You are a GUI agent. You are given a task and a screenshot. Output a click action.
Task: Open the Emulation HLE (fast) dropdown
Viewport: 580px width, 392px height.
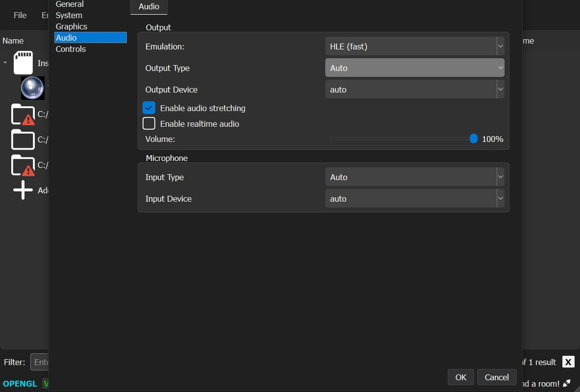point(415,47)
